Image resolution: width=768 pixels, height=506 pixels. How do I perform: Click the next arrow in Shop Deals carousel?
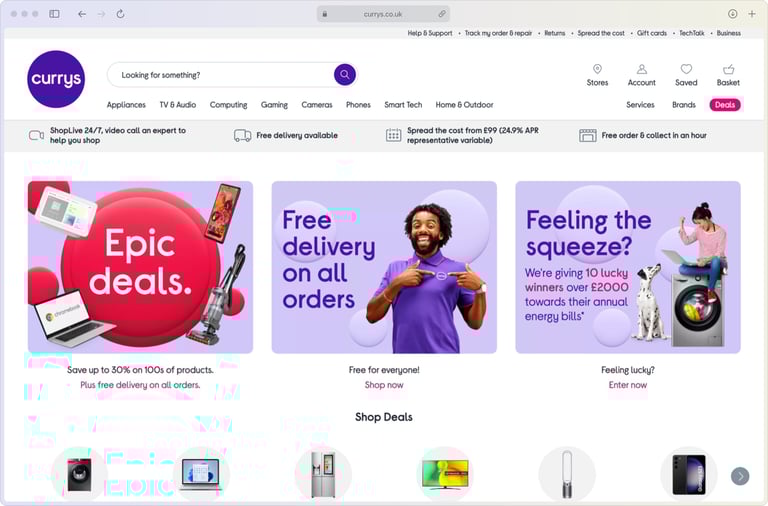740,476
